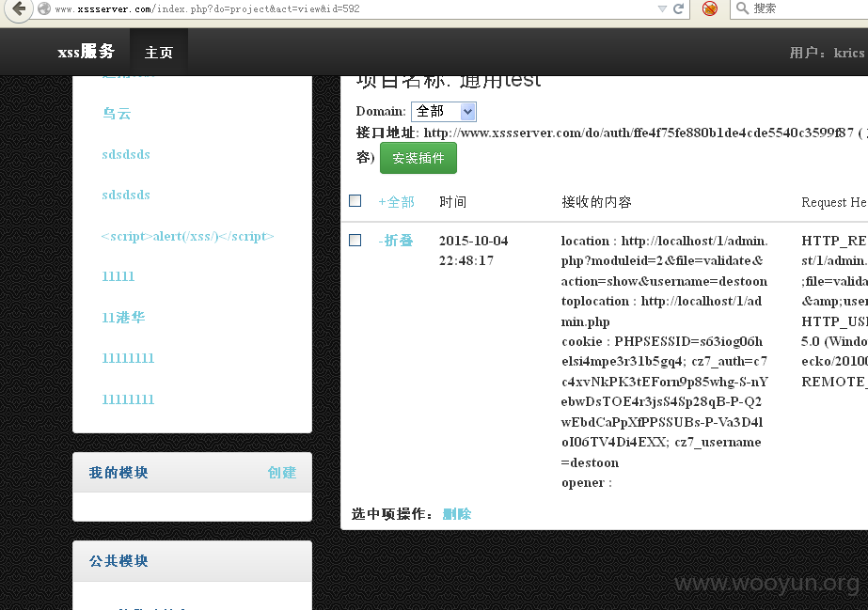Click the 接口地址 URL text
The image size is (868, 610).
639,133
